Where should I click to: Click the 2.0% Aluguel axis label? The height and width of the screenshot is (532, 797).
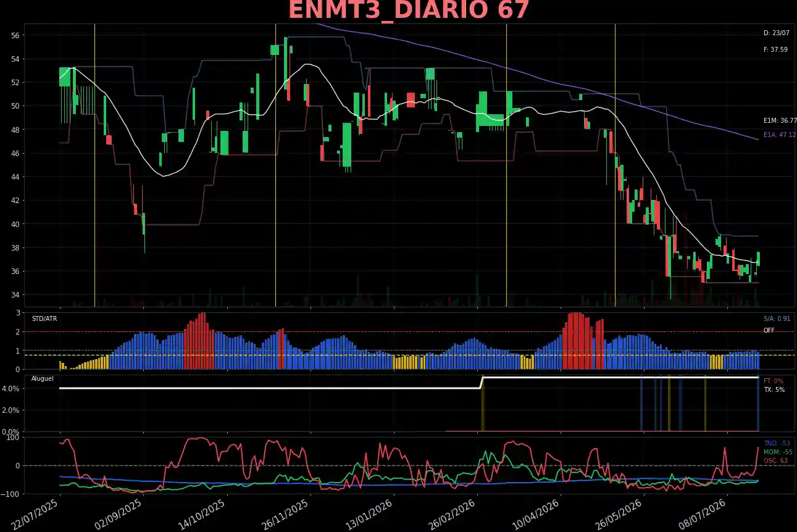pos(12,410)
